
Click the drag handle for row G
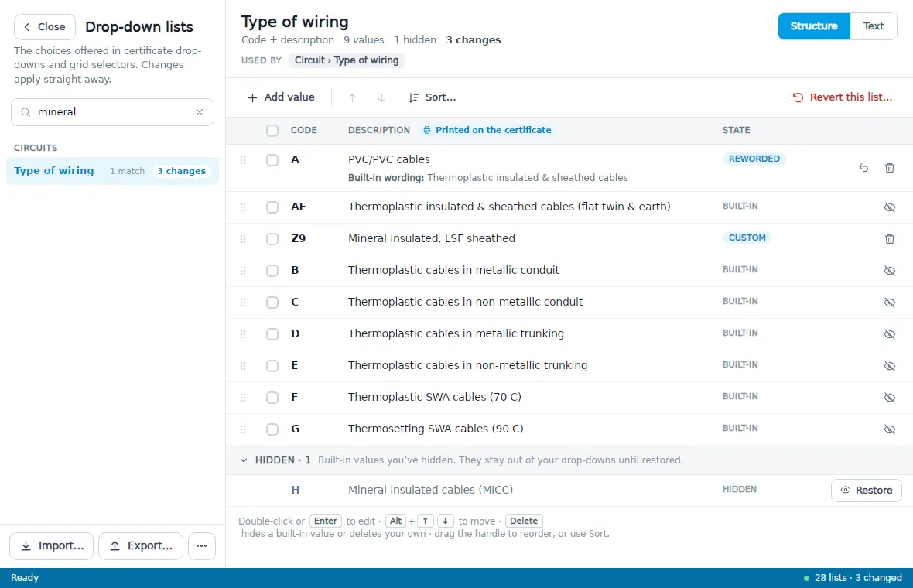(x=243, y=429)
